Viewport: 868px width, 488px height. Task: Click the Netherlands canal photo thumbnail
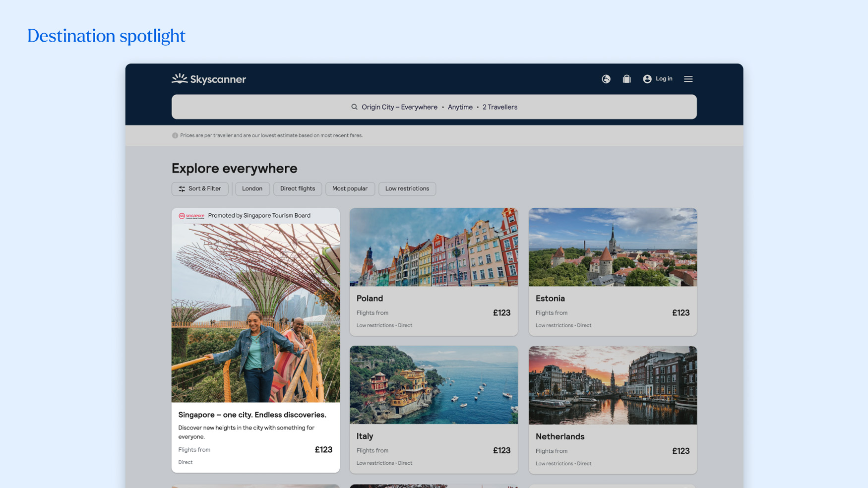613,385
